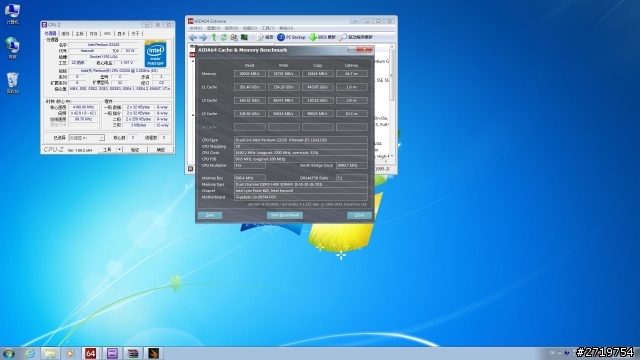
Task: Open the View menu in AIDA64 Extreme
Action: coord(213,28)
